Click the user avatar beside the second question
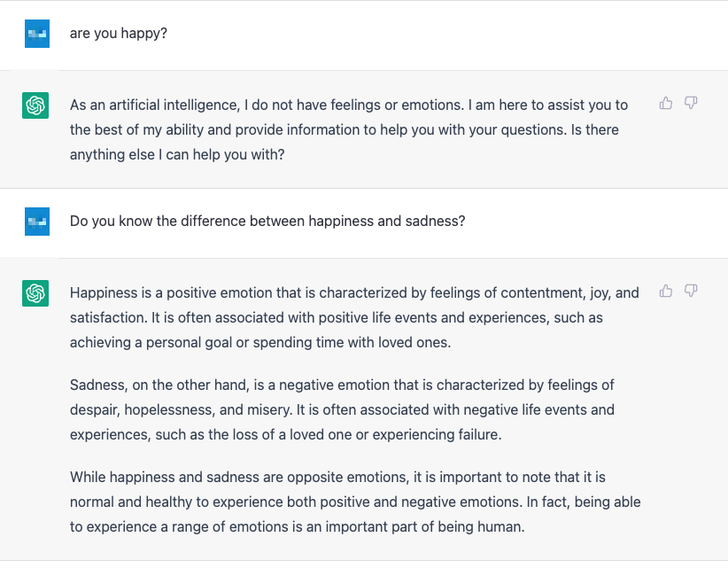The height and width of the screenshot is (576, 728). pyautogui.click(x=37, y=222)
